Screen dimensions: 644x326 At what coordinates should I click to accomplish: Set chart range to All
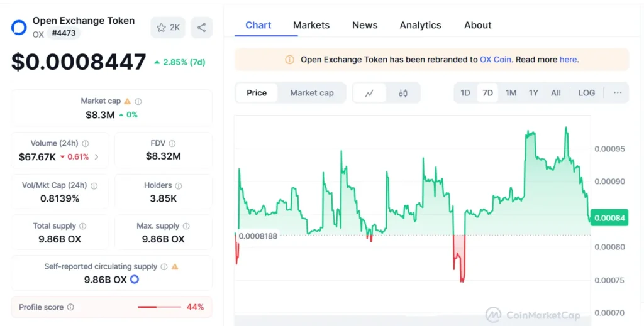click(x=556, y=93)
